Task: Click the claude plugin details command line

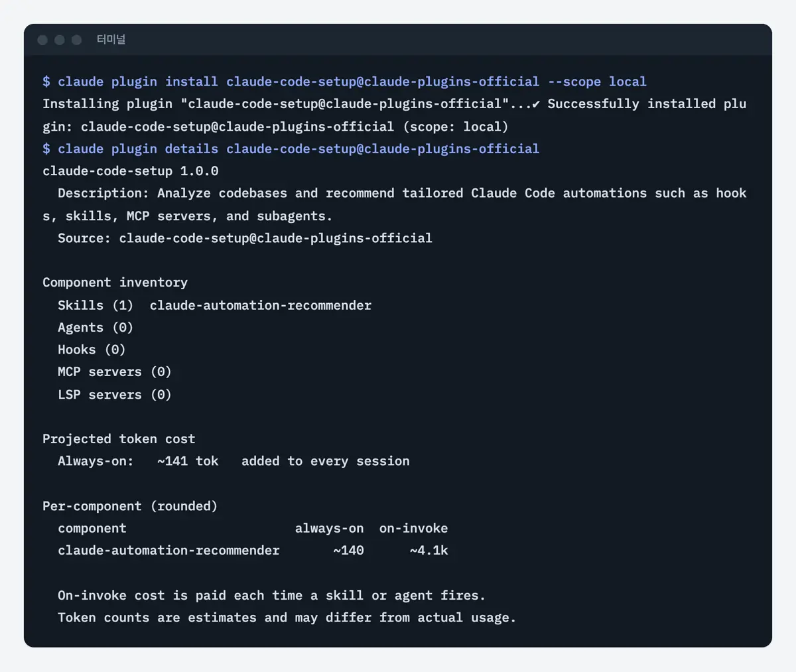Action: [291, 149]
